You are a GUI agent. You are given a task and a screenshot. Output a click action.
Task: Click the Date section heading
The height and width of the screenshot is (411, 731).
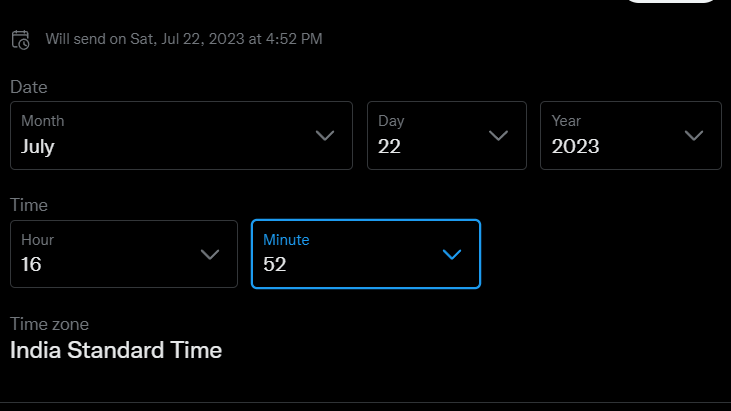(29, 87)
